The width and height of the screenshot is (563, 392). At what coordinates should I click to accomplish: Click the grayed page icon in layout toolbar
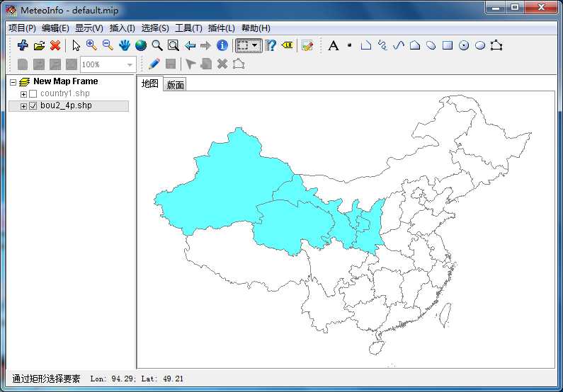coord(23,64)
